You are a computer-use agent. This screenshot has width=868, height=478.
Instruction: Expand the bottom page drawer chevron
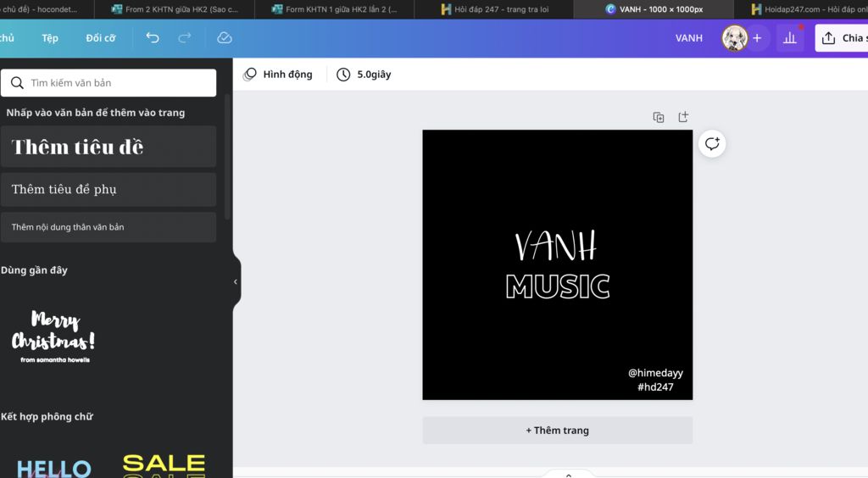coord(568,475)
